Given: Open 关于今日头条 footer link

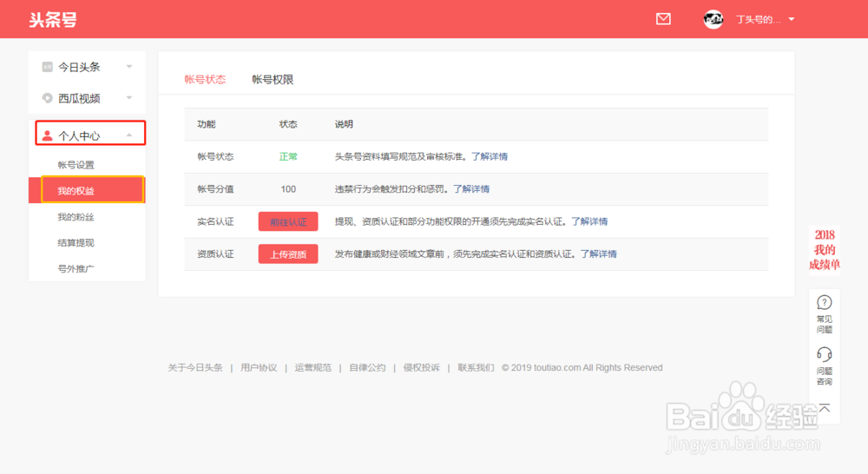Looking at the screenshot, I should [x=194, y=368].
